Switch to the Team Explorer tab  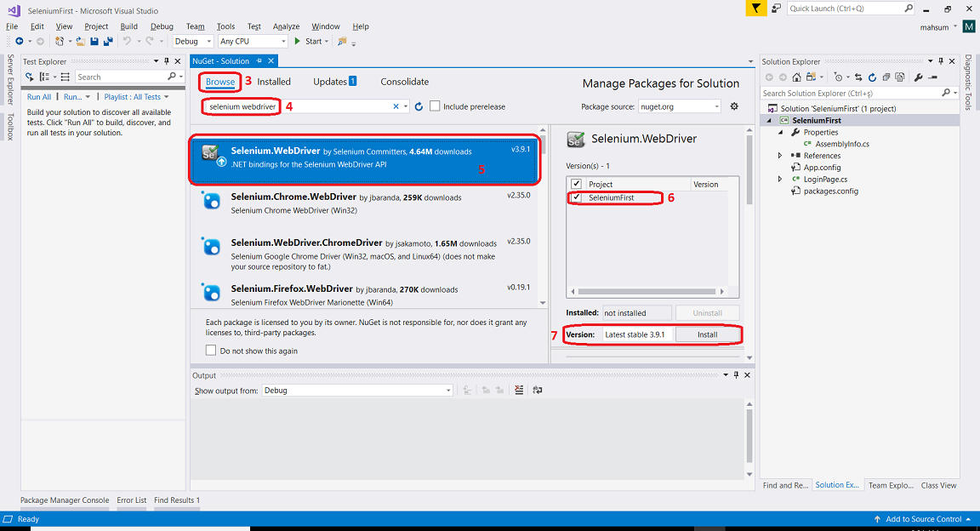[891, 485]
